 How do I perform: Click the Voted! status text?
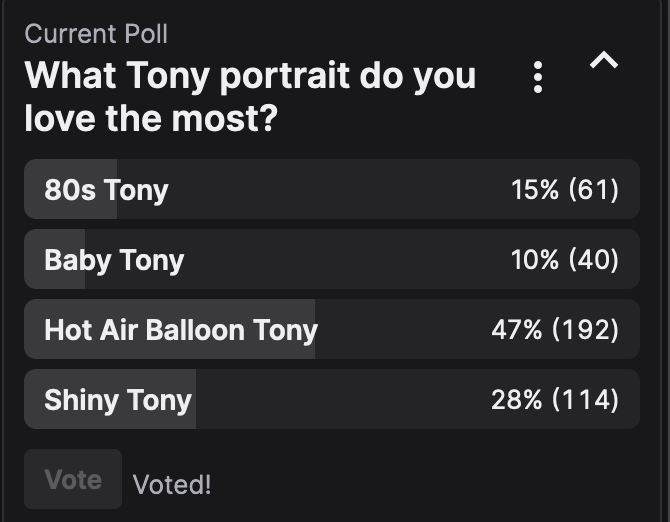[x=172, y=485]
